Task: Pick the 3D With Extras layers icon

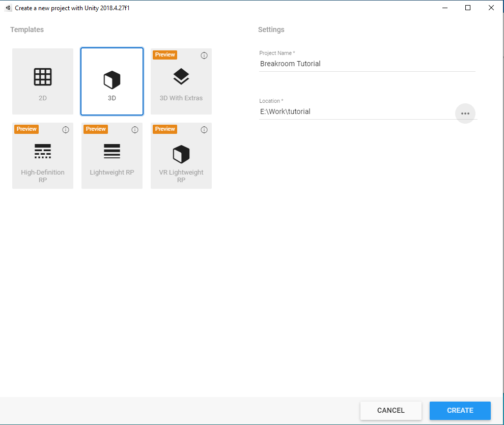Action: point(181,76)
